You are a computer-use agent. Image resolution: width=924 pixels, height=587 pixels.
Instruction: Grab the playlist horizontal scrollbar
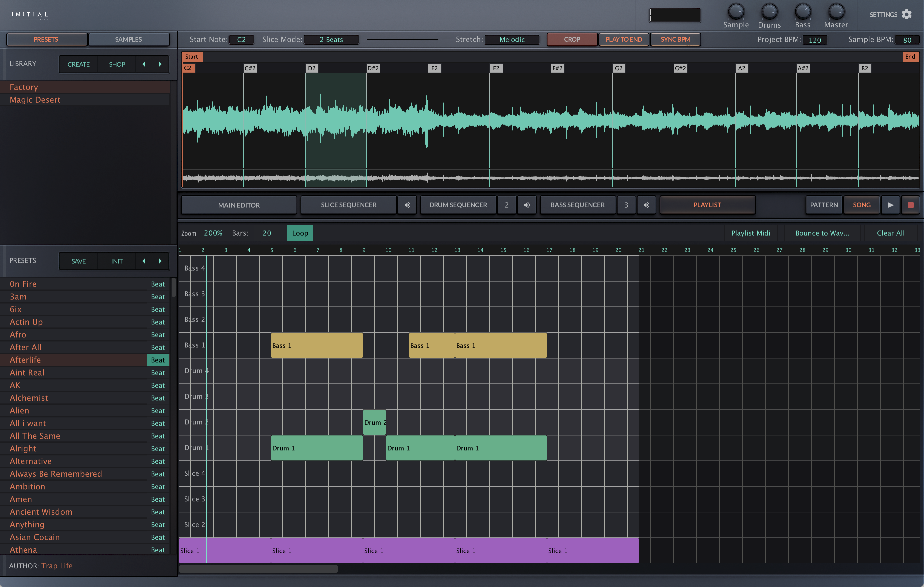pyautogui.click(x=258, y=569)
